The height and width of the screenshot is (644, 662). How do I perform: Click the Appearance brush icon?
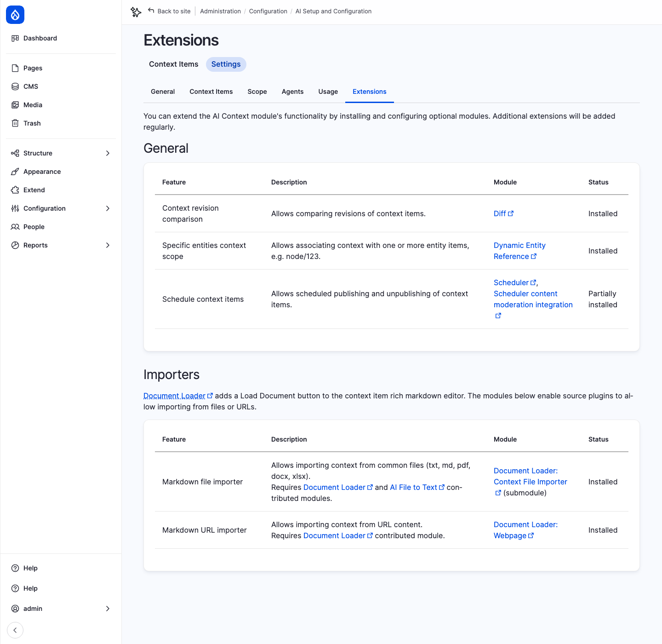pos(15,172)
